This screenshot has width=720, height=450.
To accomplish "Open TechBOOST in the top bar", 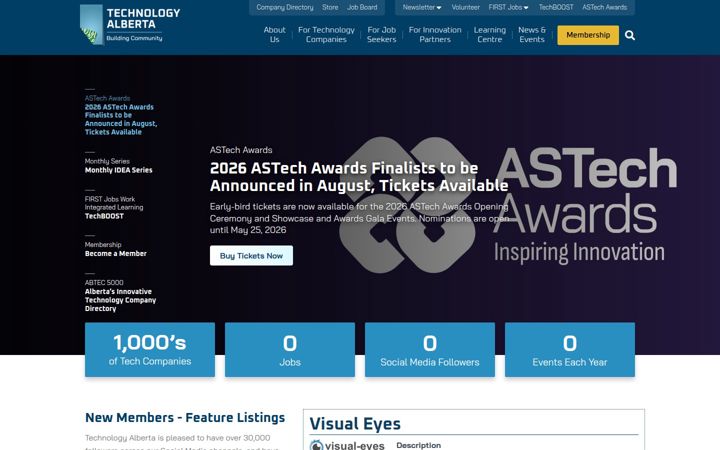I will tap(556, 7).
